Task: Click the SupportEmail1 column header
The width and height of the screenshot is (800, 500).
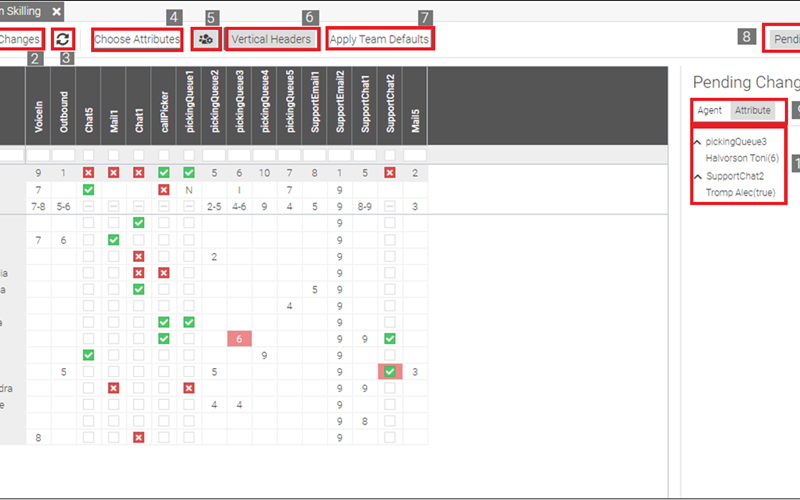Action: pos(314,106)
